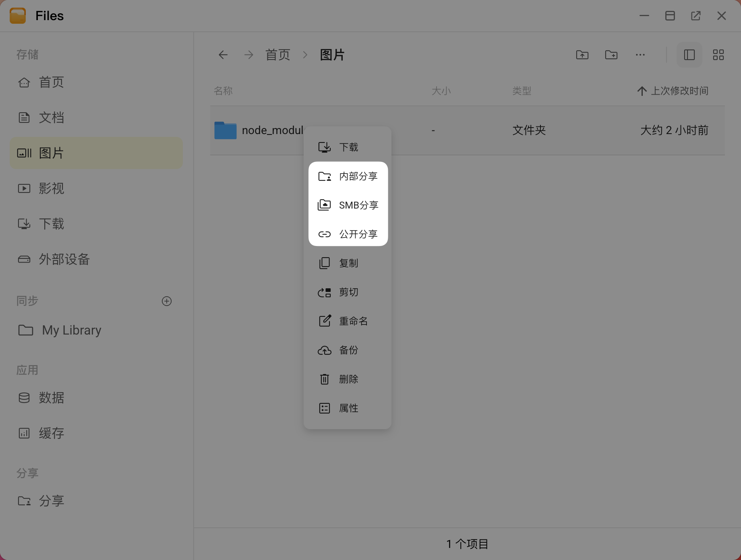Select 重命名 in the context menu

(x=352, y=321)
